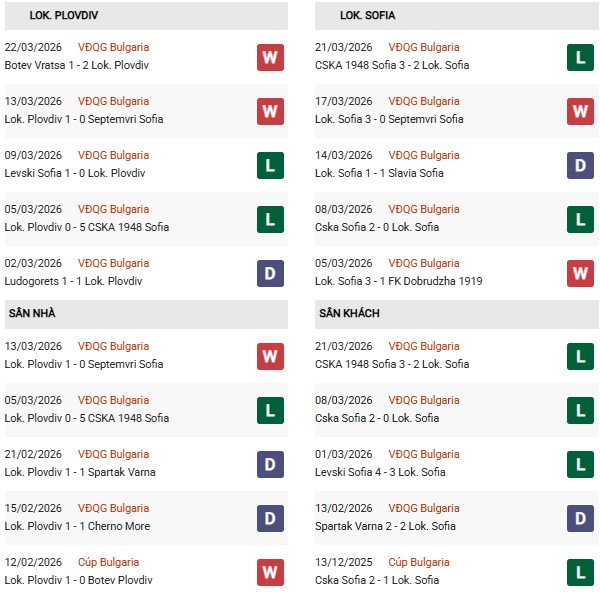Select the LOK. SOFIA section header
The image size is (600, 592).
point(367,15)
